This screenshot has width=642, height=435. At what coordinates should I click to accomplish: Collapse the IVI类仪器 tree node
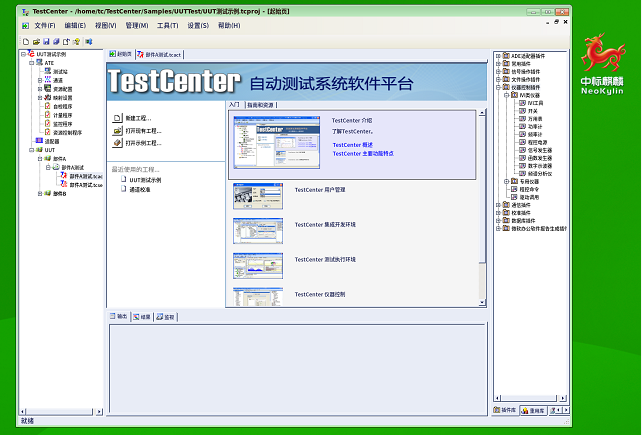click(507, 95)
